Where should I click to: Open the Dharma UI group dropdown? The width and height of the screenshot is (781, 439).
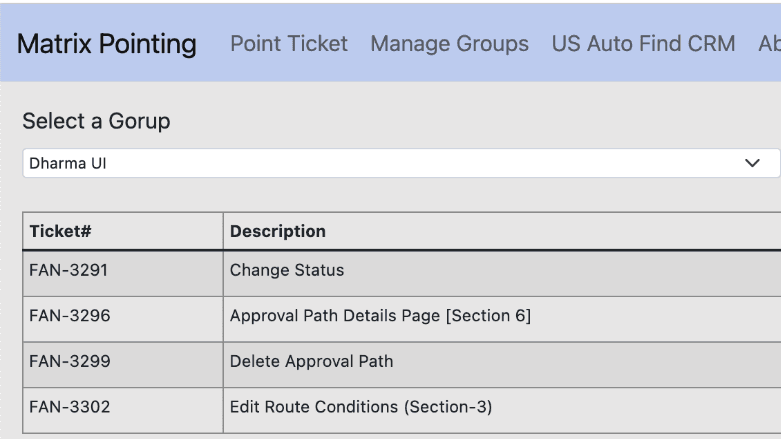tap(390, 163)
